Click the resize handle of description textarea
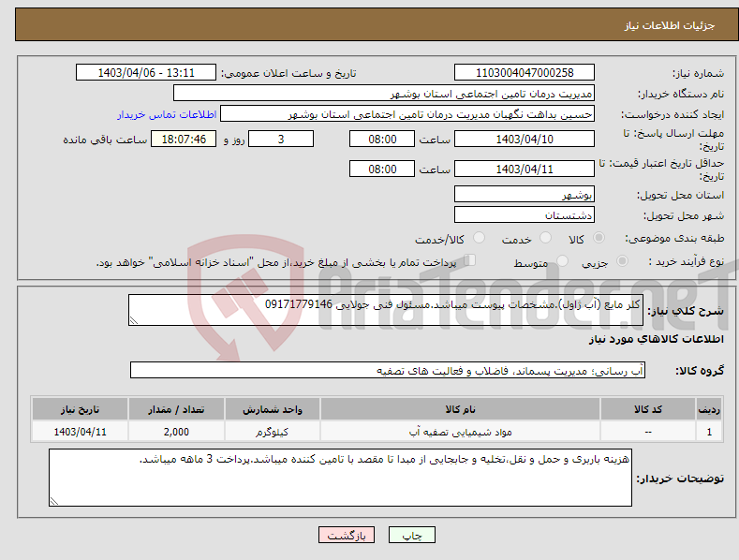Viewport: 739px width, 560px height. point(134,320)
